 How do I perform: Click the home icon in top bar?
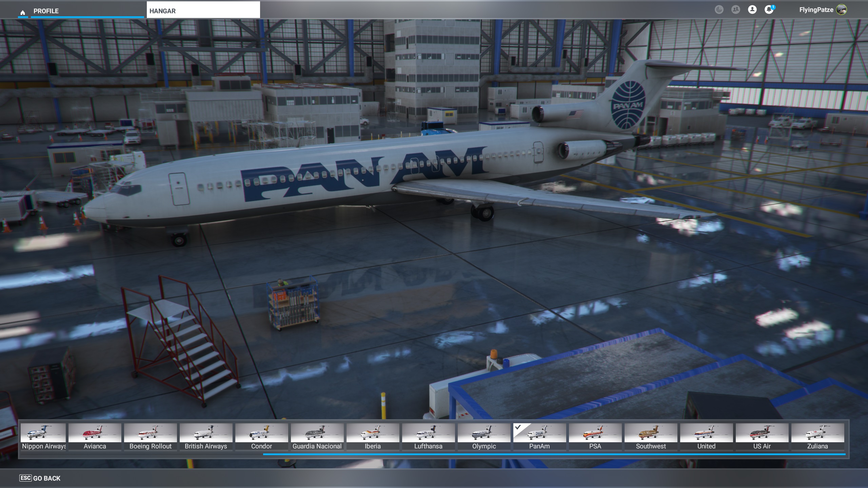23,13
